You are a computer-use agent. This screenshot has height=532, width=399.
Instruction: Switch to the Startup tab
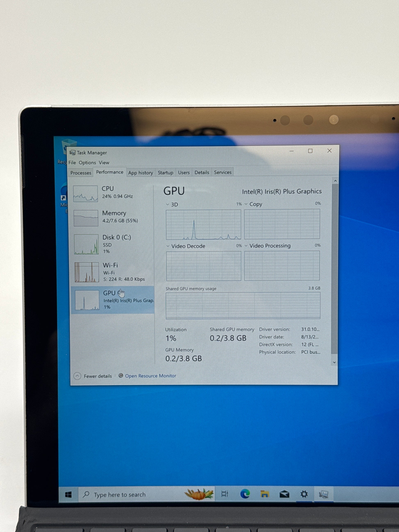(165, 173)
